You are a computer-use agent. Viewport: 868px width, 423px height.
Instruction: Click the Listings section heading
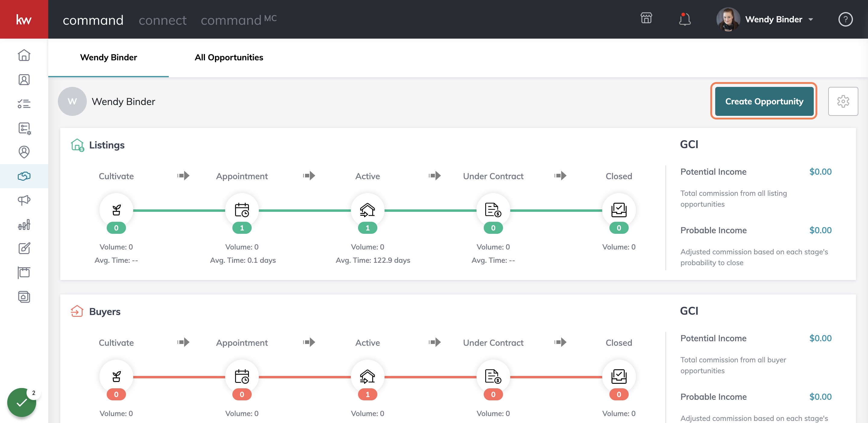point(106,145)
